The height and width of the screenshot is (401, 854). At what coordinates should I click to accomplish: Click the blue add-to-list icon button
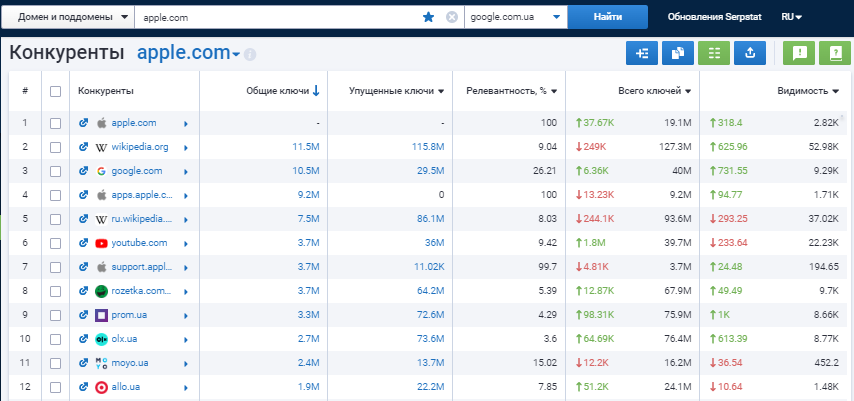point(641,54)
